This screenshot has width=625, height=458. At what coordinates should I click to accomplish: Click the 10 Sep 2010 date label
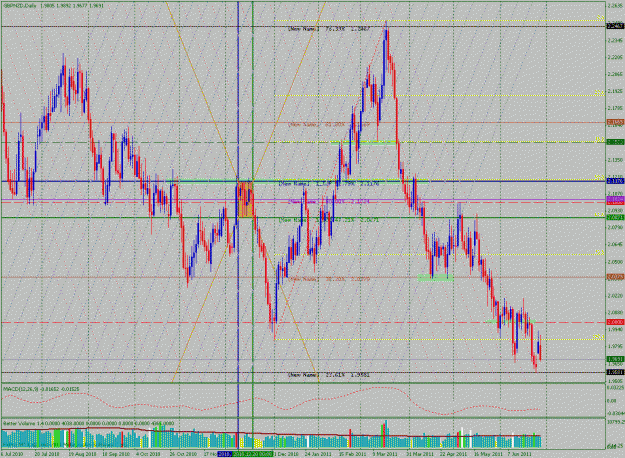point(114,454)
